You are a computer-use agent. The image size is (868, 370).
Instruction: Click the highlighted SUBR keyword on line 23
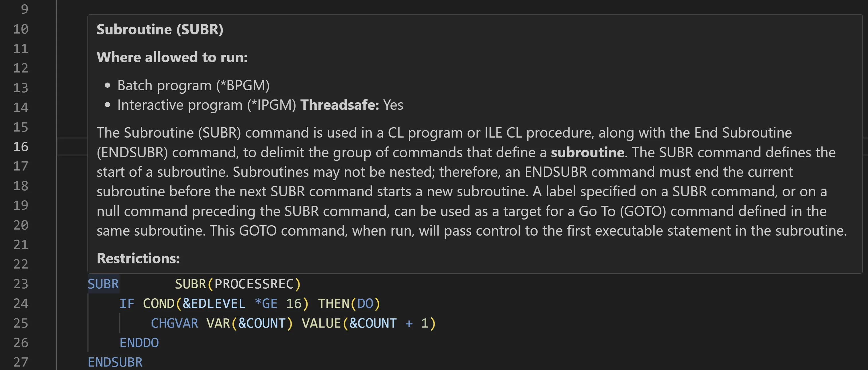(103, 284)
